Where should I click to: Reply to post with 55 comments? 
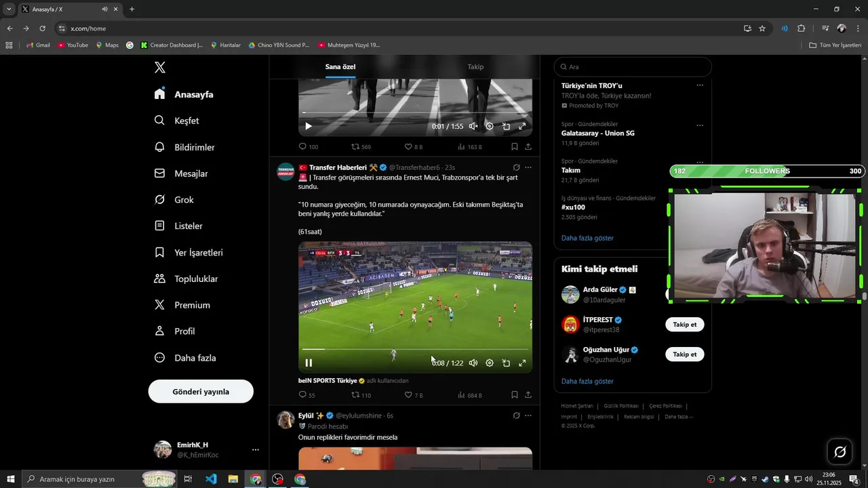(x=307, y=395)
